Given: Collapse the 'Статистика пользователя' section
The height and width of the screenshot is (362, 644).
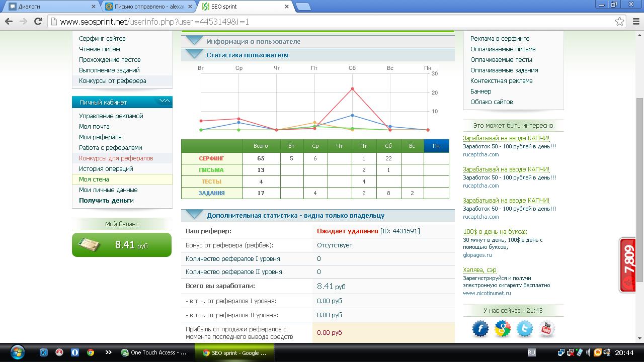Looking at the screenshot, I should (194, 55).
